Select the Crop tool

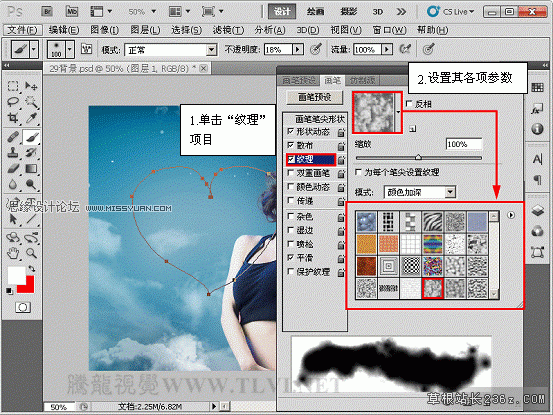pyautogui.click(x=13, y=117)
